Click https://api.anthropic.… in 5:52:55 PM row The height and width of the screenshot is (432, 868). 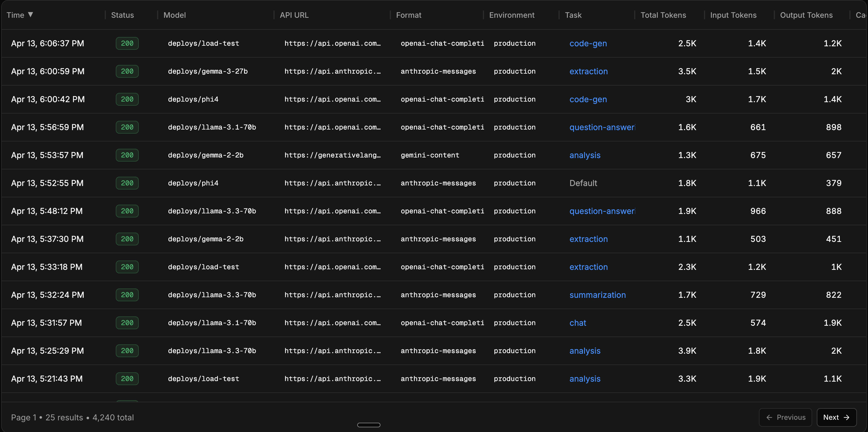(x=332, y=183)
